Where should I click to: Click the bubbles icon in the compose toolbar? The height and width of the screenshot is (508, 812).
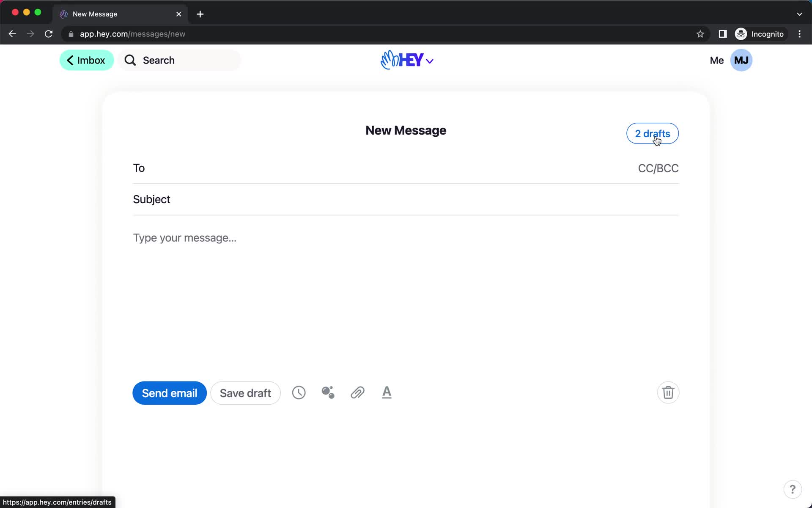[328, 392]
